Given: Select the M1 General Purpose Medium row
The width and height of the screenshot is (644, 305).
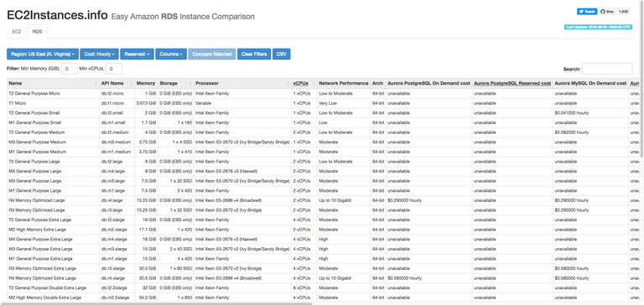Looking at the screenshot, I should [322, 152].
